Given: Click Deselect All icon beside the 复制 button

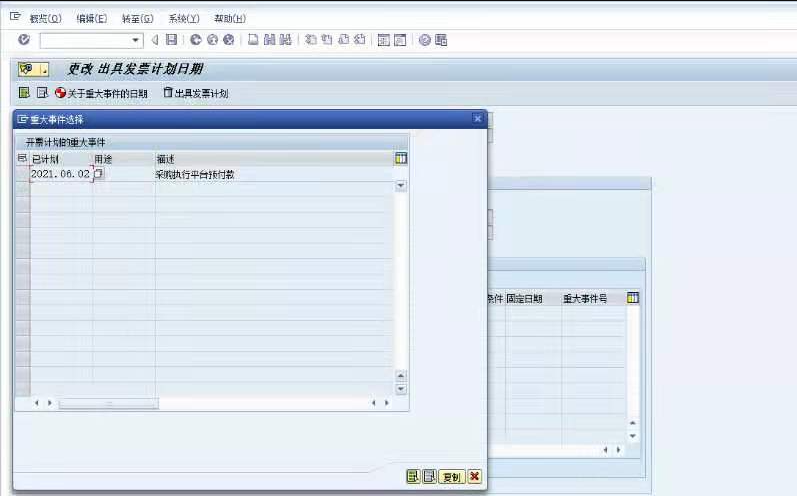Looking at the screenshot, I should [430, 476].
